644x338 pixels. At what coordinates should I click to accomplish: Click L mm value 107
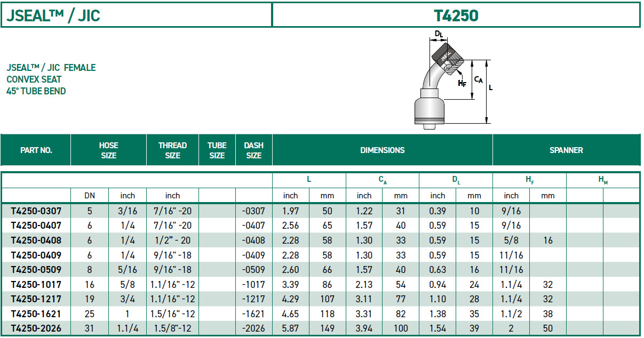tap(327, 299)
